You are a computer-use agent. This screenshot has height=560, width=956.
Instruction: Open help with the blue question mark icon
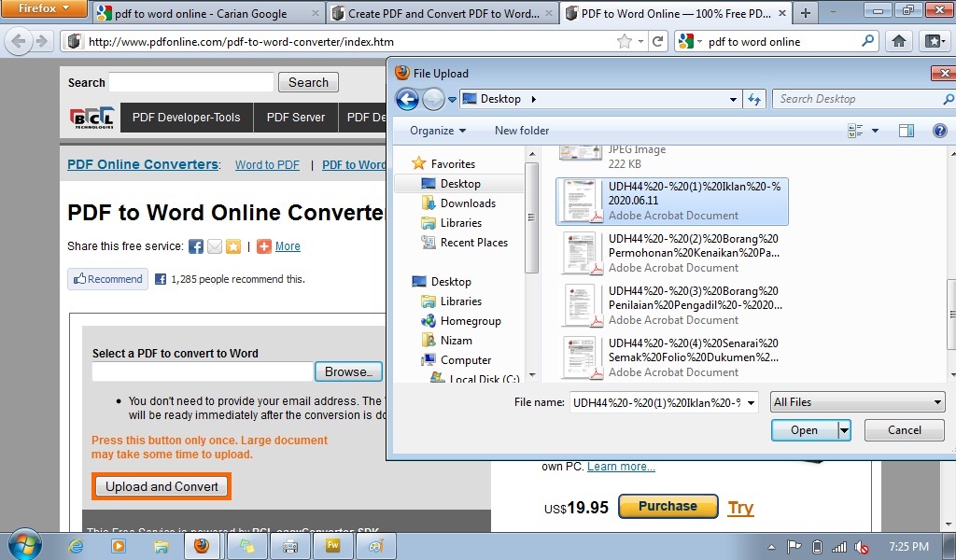[940, 131]
